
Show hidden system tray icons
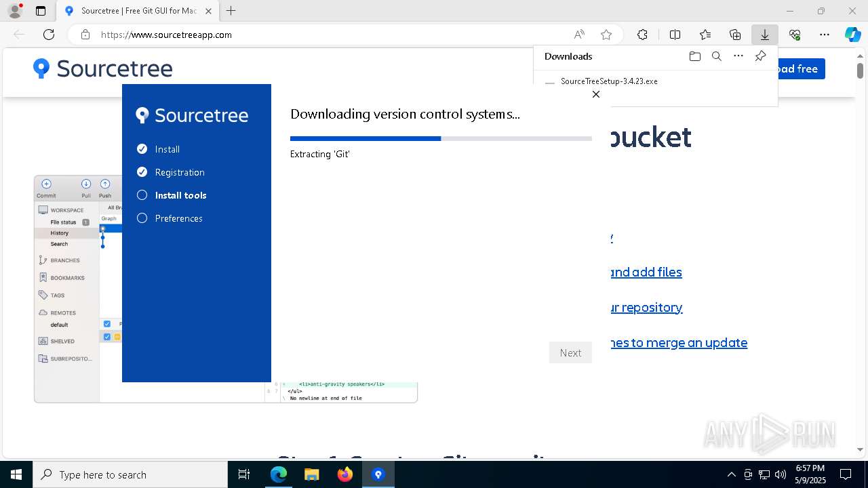coord(731,474)
